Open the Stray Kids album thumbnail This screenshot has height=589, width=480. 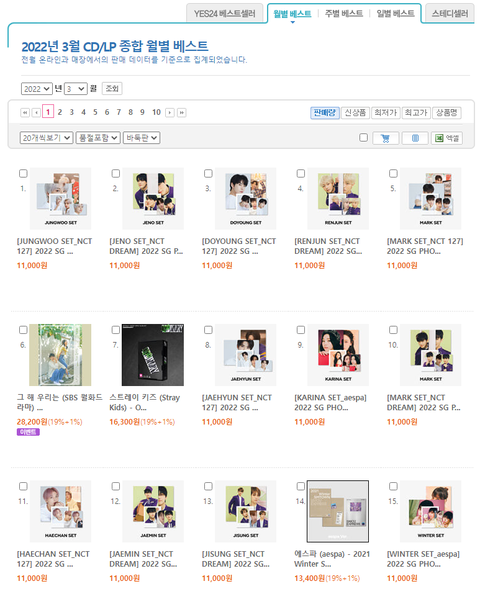153,355
